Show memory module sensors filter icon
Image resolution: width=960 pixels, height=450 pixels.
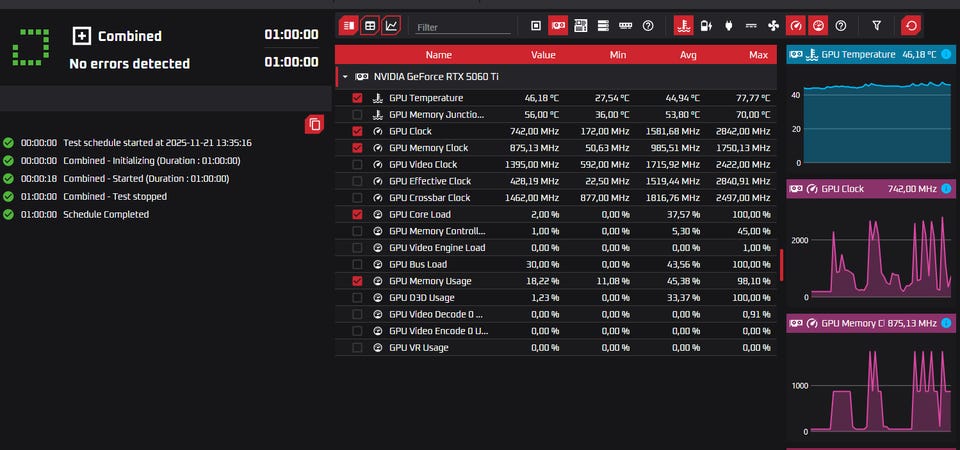(626, 26)
